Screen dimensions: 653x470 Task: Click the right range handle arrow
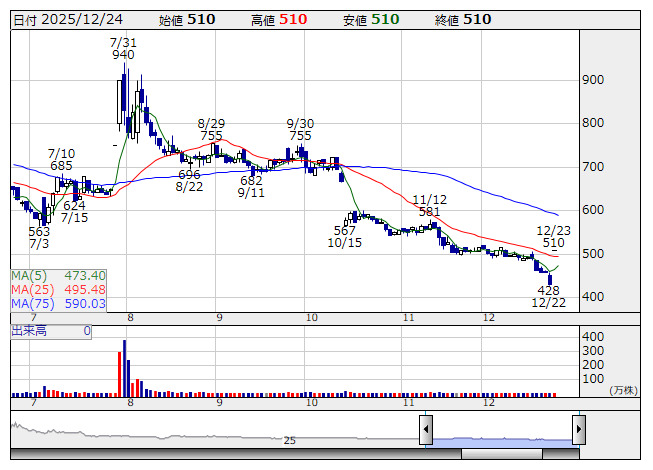[x=578, y=429]
